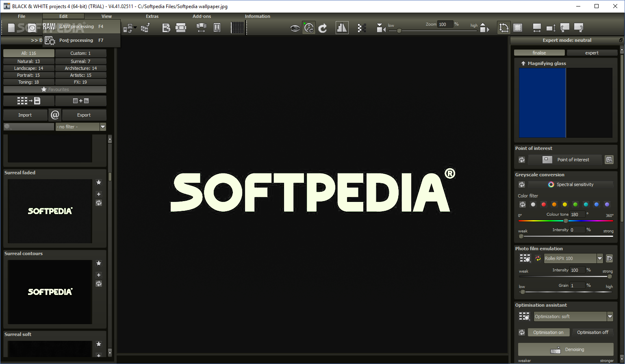625x364 pixels.
Task: Click the Import presets button
Action: pyautogui.click(x=25, y=115)
